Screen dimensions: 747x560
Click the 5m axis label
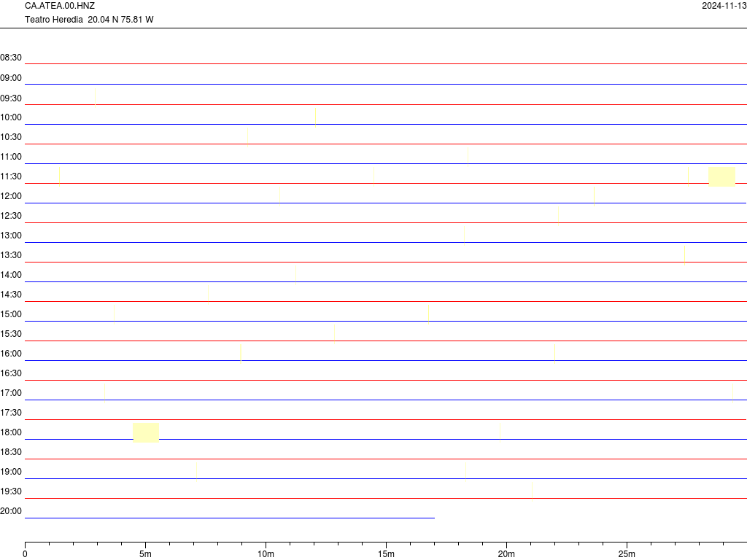145,554
